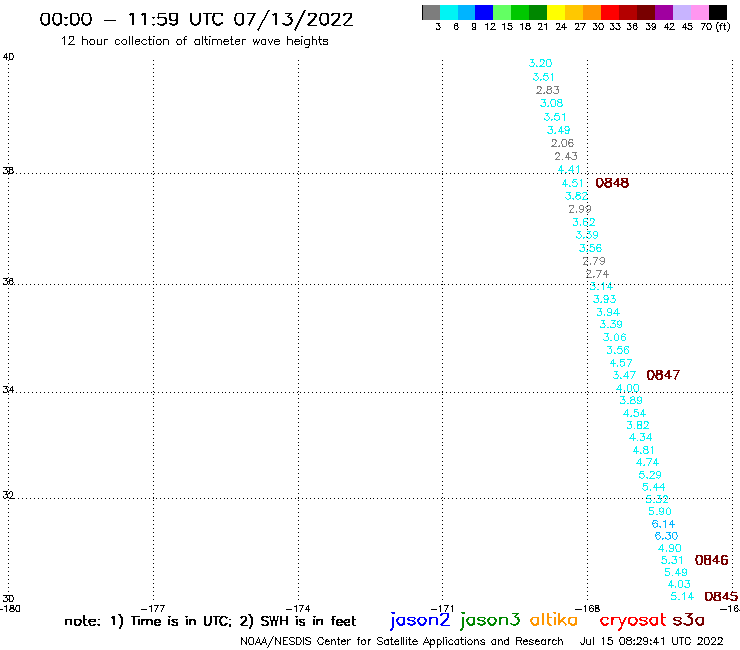
Task: Click the 0845 pass time marker
Action: [721, 597]
